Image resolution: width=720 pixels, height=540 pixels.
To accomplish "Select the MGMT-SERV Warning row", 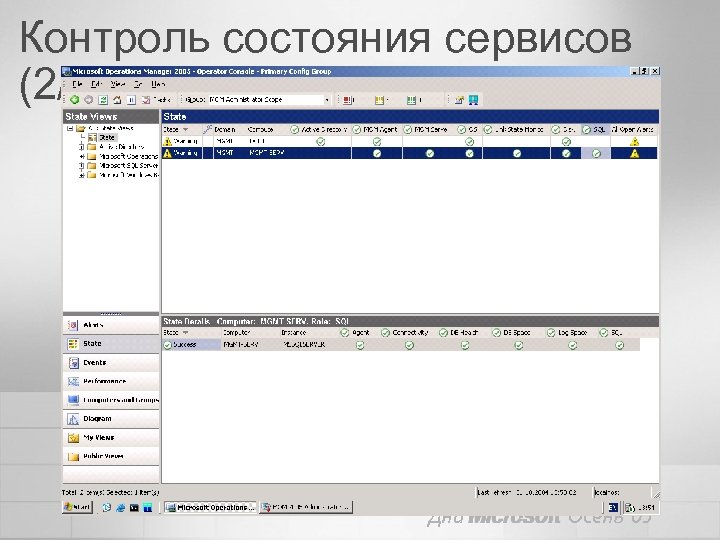I will 410,153.
